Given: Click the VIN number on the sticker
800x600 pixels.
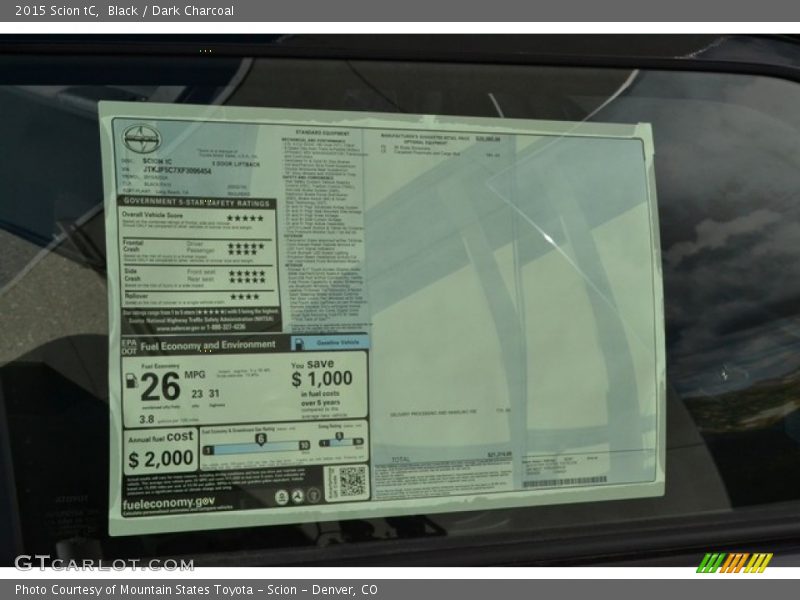Looking at the screenshot, I should pos(177,171).
